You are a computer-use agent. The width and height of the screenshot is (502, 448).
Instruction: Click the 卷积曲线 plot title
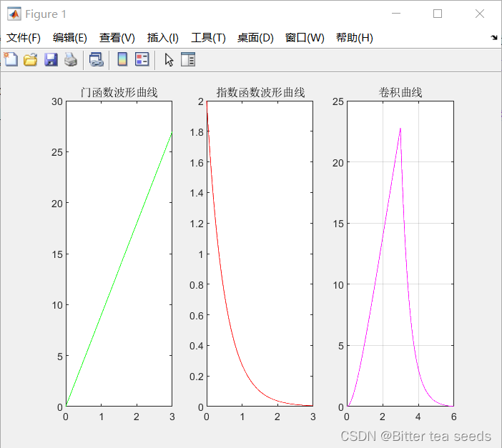tap(400, 92)
